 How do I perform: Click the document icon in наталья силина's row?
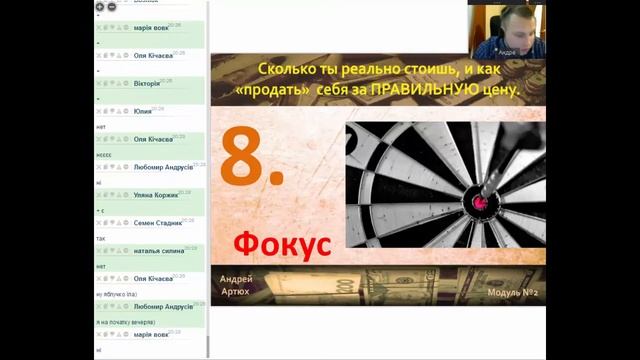click(x=105, y=251)
